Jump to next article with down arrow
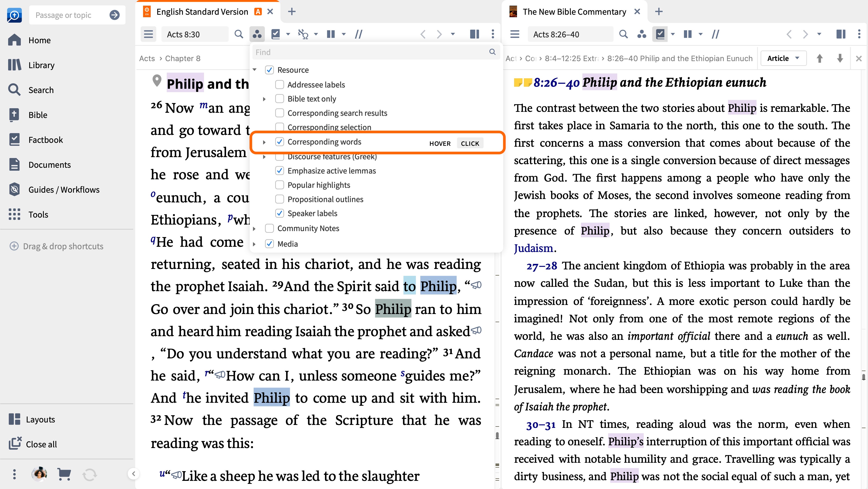 point(840,58)
